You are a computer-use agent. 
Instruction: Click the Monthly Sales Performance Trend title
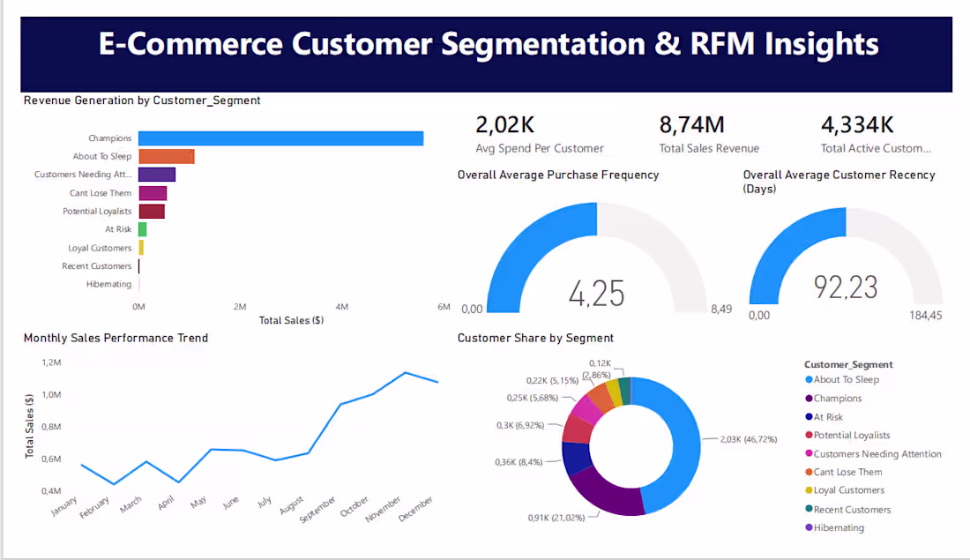[116, 338]
